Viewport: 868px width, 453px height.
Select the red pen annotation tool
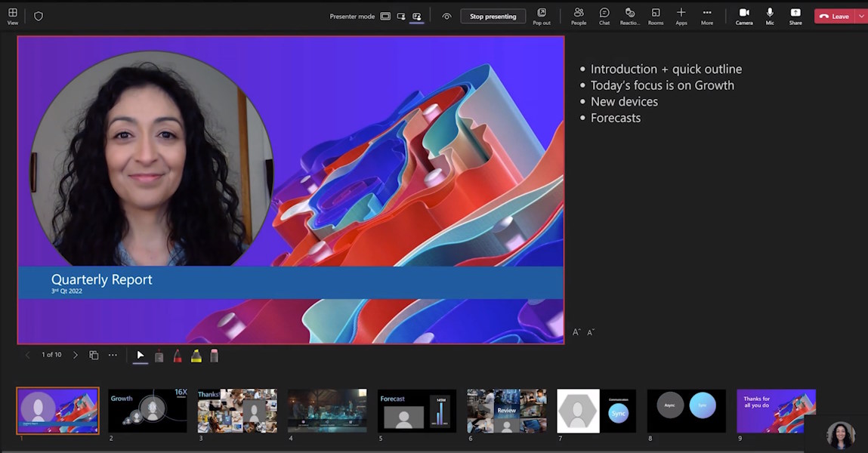click(x=178, y=355)
